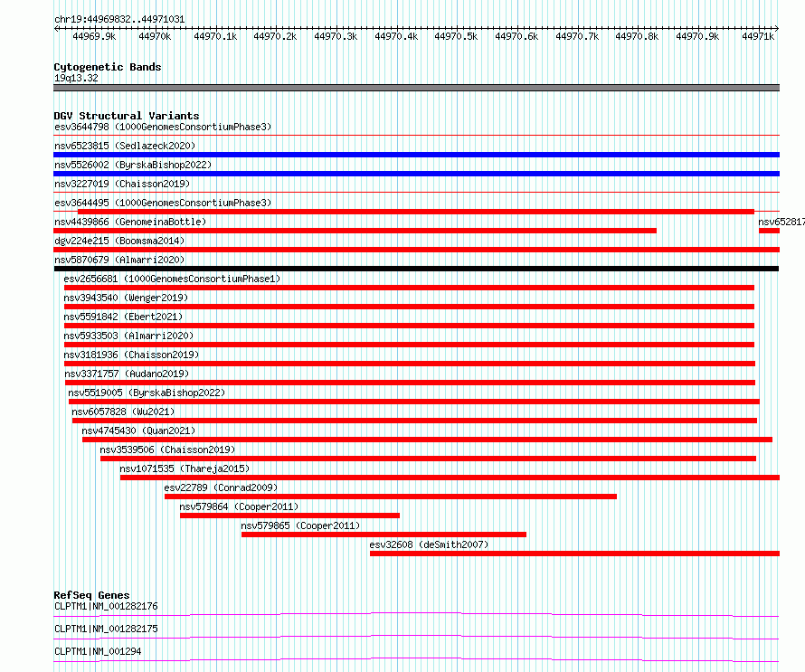805x672 pixels.
Task: Click the red bar under esv32608
Action: click(x=575, y=554)
